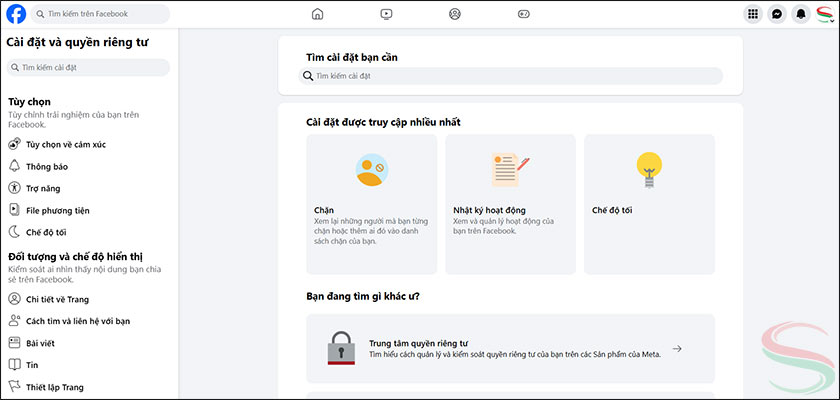Open Tin settings in sidebar
Viewport: 840px width, 400px height.
(x=32, y=365)
